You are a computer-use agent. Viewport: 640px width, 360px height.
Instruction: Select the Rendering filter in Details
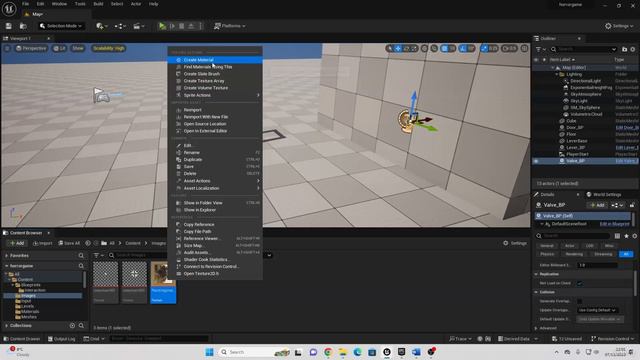pos(574,254)
